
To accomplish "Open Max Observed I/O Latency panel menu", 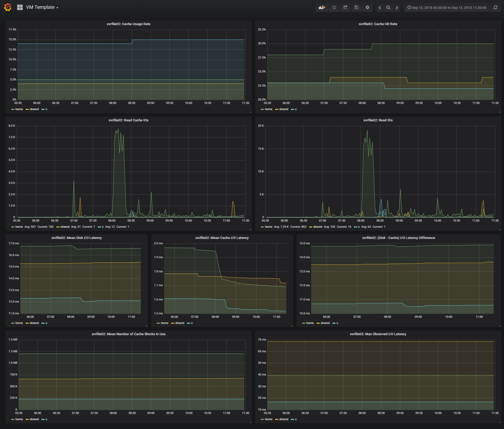I will point(378,334).
